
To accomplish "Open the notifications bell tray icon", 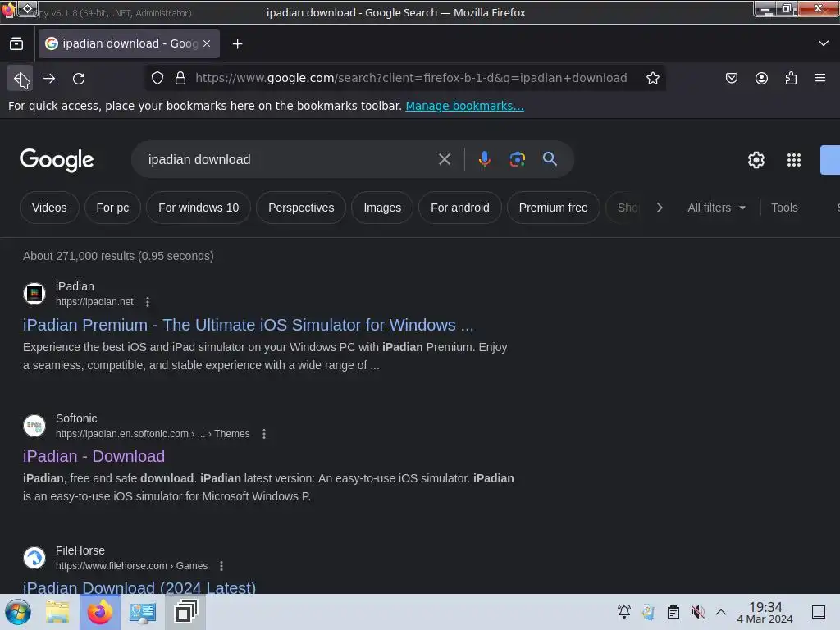I will pos(624,612).
